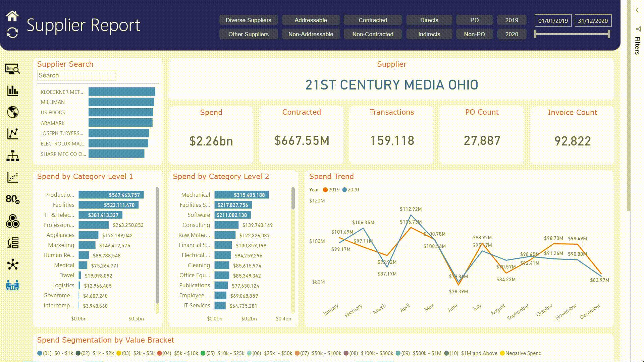Select the Non-PO slicer button
Screen dimensions: 644x362
(x=474, y=34)
